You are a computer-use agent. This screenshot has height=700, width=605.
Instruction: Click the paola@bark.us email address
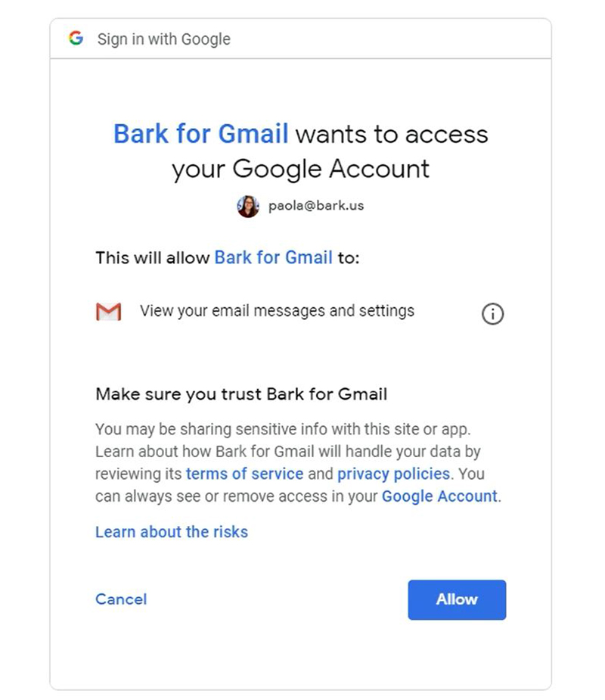pos(316,206)
